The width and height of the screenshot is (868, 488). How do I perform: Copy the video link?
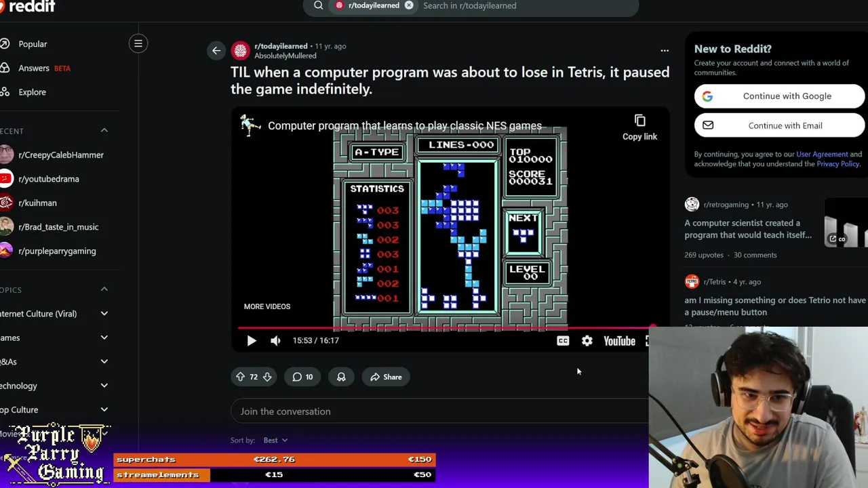click(x=639, y=127)
